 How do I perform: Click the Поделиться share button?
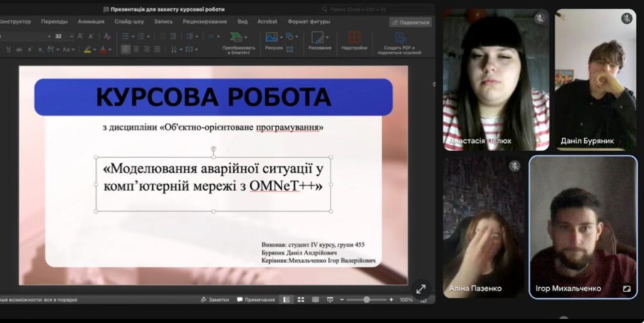[411, 22]
